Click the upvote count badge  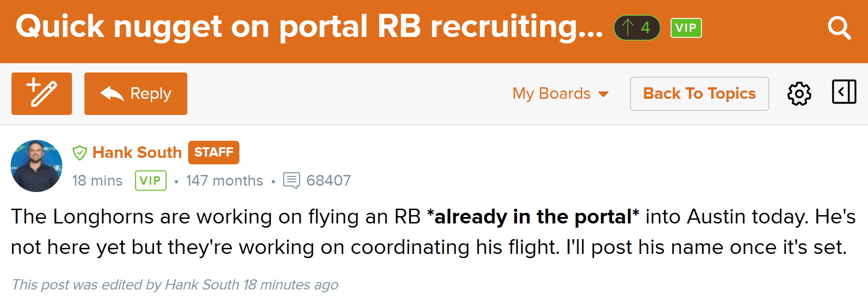636,28
